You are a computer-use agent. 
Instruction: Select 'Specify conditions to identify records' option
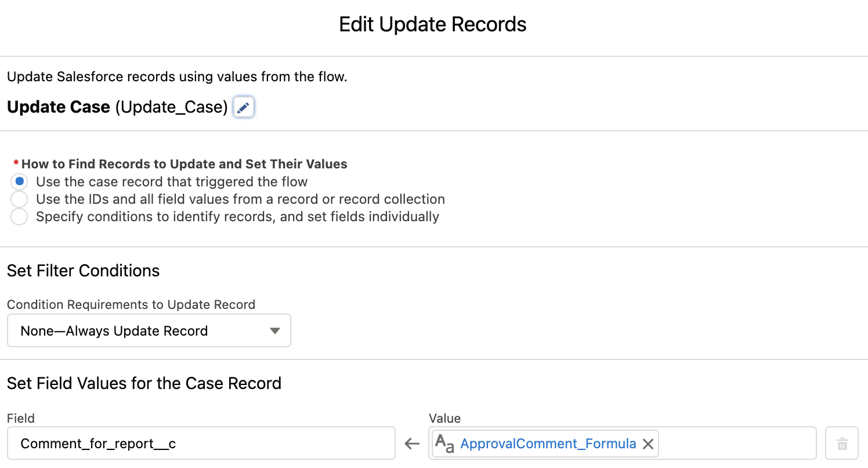click(19, 217)
